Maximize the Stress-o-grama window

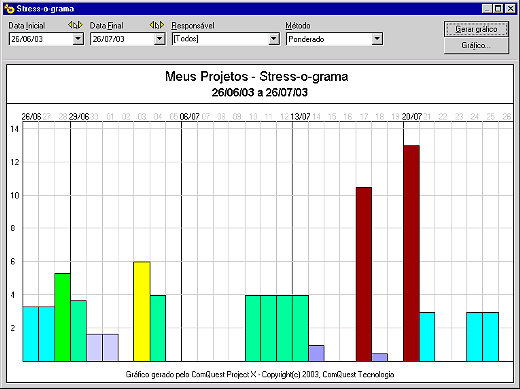click(x=498, y=9)
